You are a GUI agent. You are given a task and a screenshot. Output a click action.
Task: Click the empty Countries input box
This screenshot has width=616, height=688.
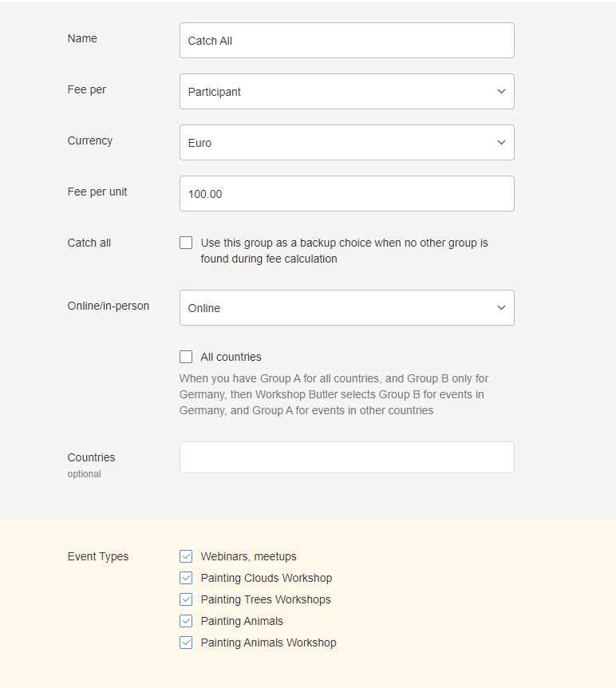click(346, 457)
